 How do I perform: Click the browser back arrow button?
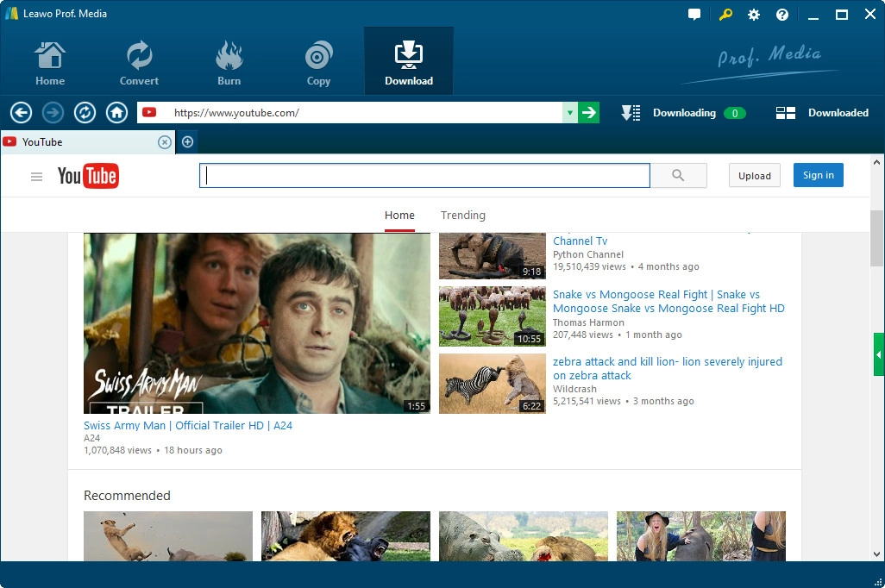coord(22,113)
